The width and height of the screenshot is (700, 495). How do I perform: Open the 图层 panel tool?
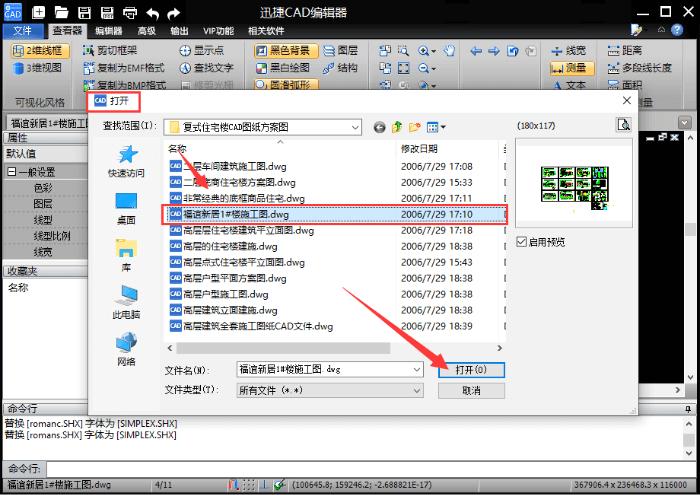pyautogui.click(x=341, y=50)
